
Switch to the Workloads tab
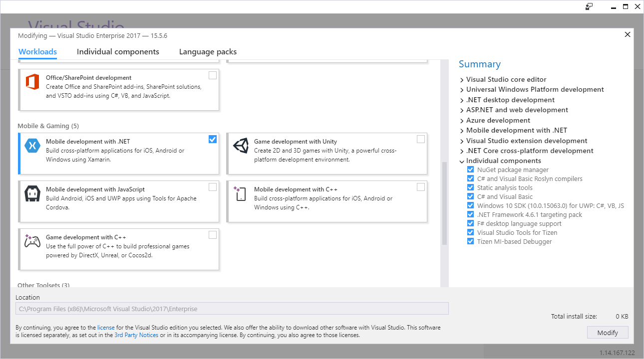[x=37, y=52]
